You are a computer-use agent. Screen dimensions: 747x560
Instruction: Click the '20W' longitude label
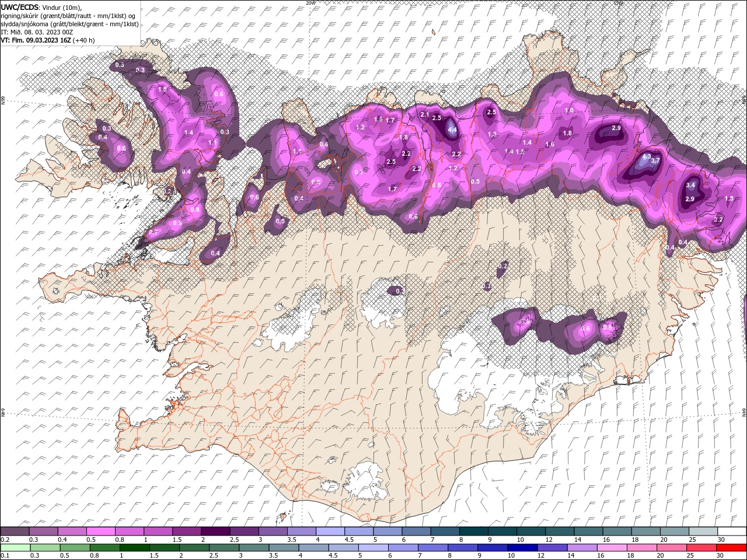click(x=310, y=3)
